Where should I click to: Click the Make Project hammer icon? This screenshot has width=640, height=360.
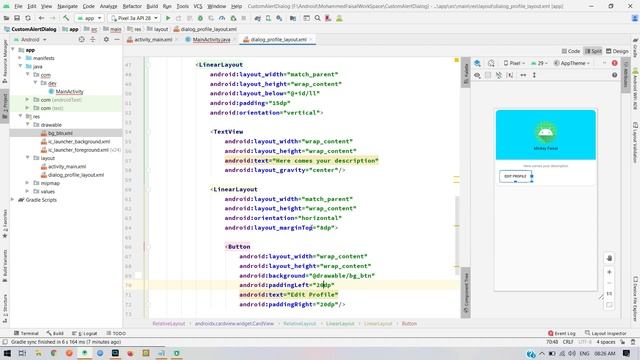(66, 18)
